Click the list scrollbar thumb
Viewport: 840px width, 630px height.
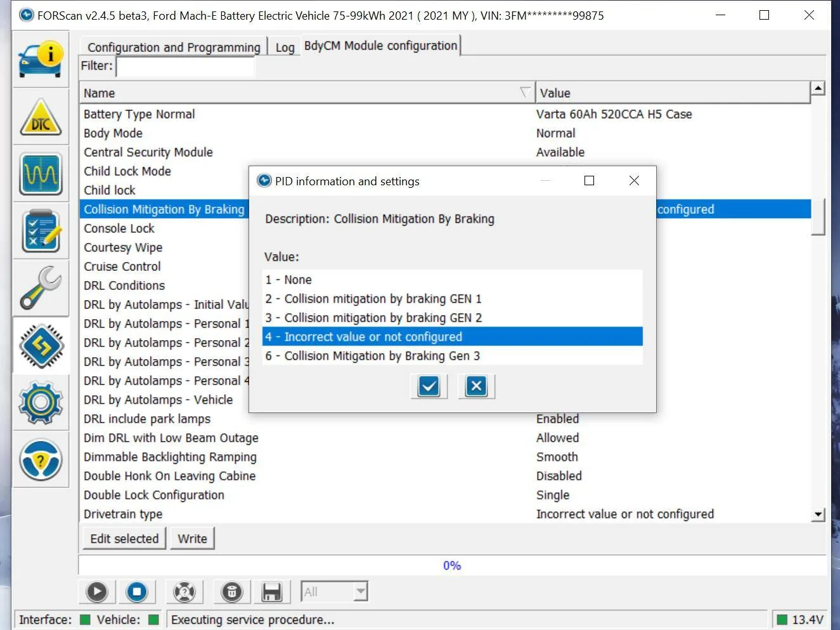pyautogui.click(x=818, y=217)
